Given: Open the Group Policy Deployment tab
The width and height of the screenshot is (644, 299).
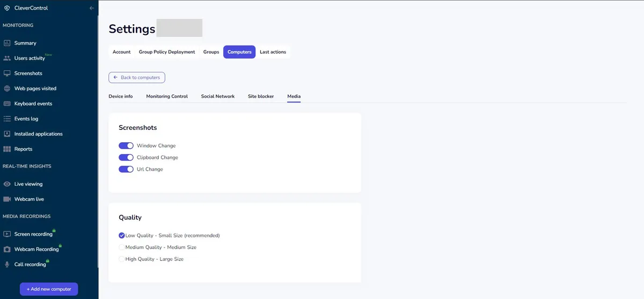Looking at the screenshot, I should click(x=167, y=52).
